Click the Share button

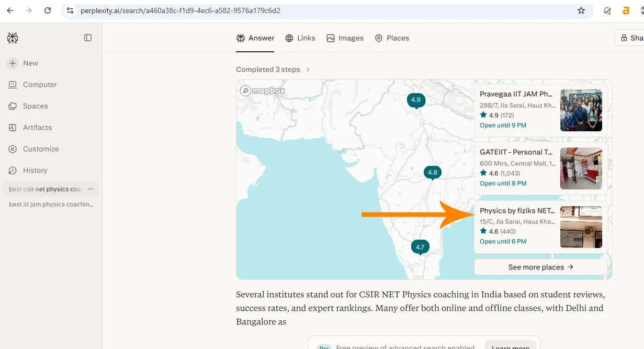coord(629,38)
